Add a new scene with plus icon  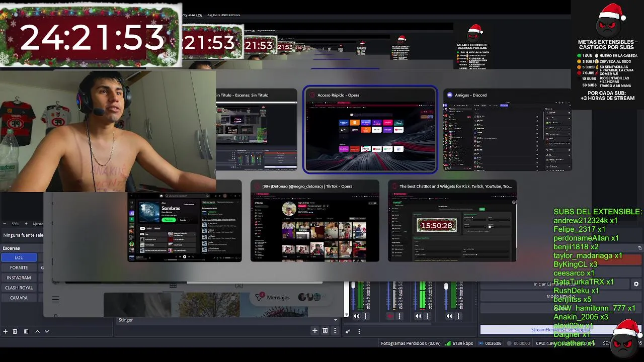pos(6,331)
